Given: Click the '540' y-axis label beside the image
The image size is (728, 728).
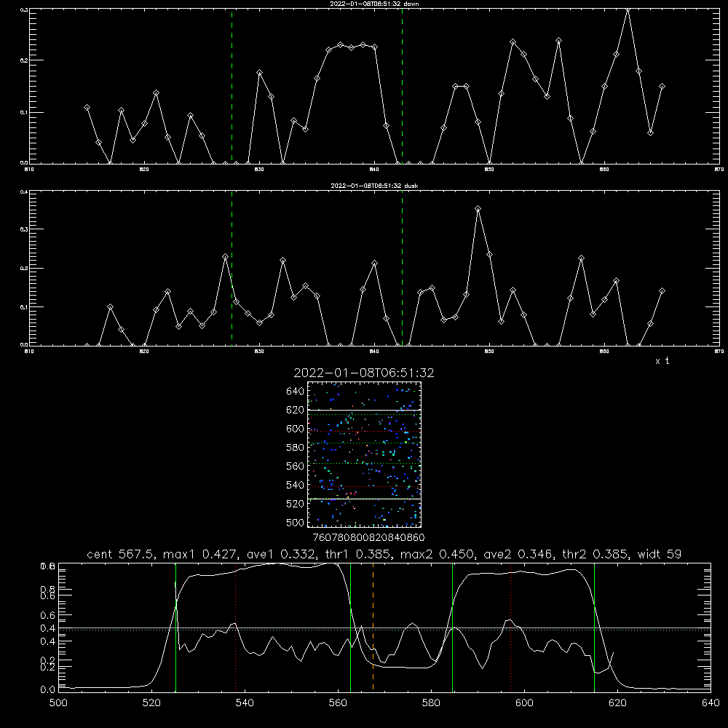Looking at the screenshot, I should coord(296,485).
